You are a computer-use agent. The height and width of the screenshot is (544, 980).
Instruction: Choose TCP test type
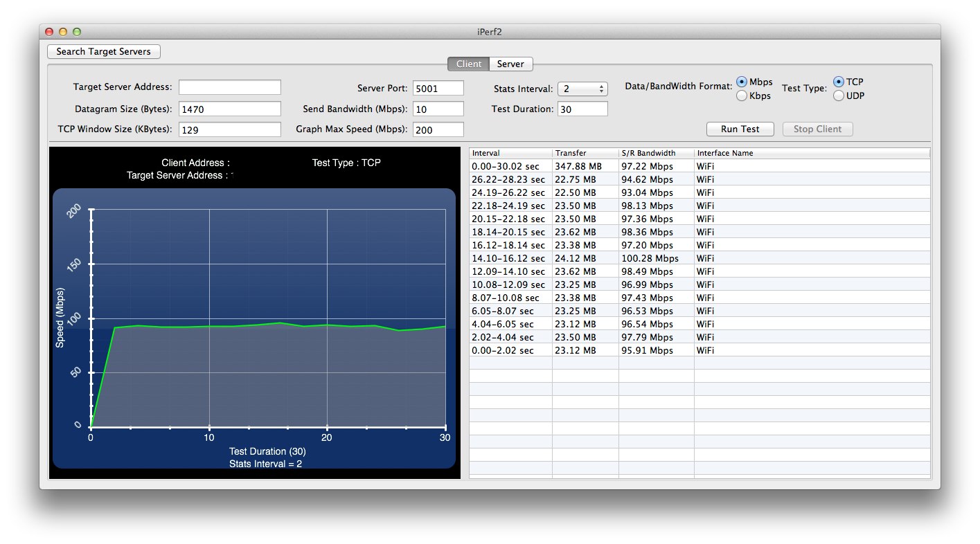[839, 82]
